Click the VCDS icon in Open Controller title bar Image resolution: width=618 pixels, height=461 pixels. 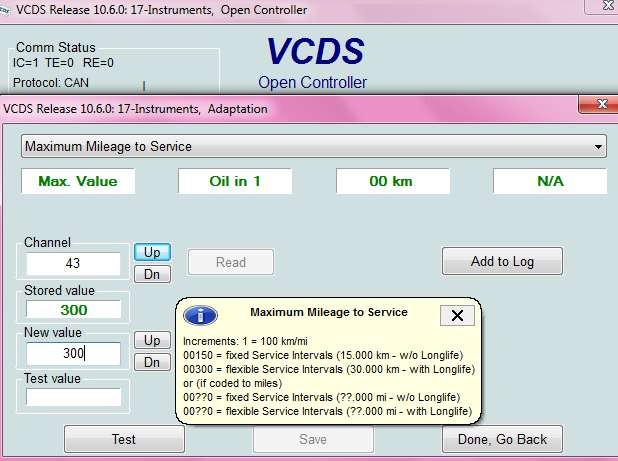(x=5, y=10)
